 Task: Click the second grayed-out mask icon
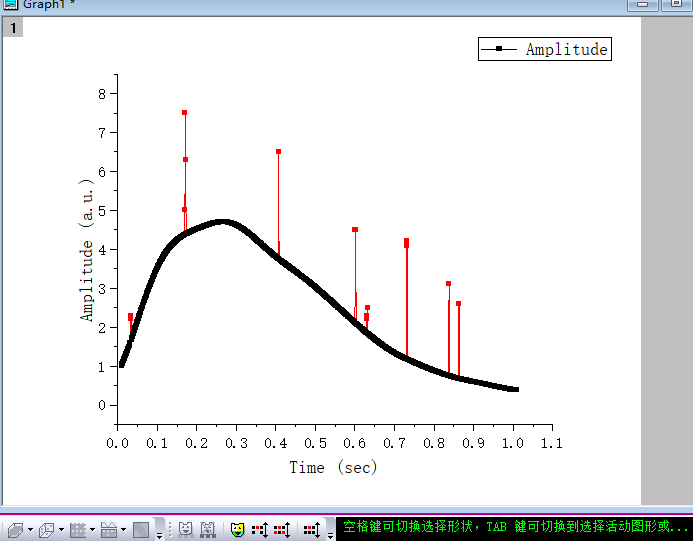click(208, 529)
